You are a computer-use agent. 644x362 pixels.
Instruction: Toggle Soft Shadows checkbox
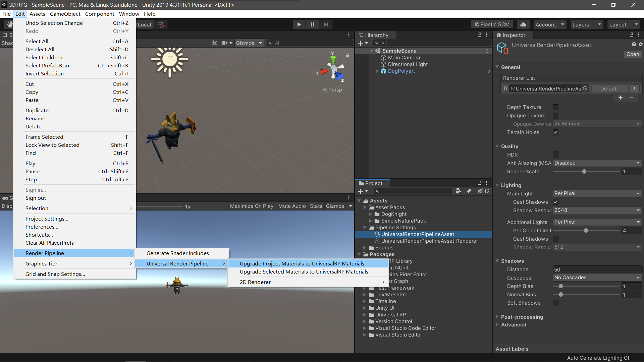pyautogui.click(x=556, y=303)
